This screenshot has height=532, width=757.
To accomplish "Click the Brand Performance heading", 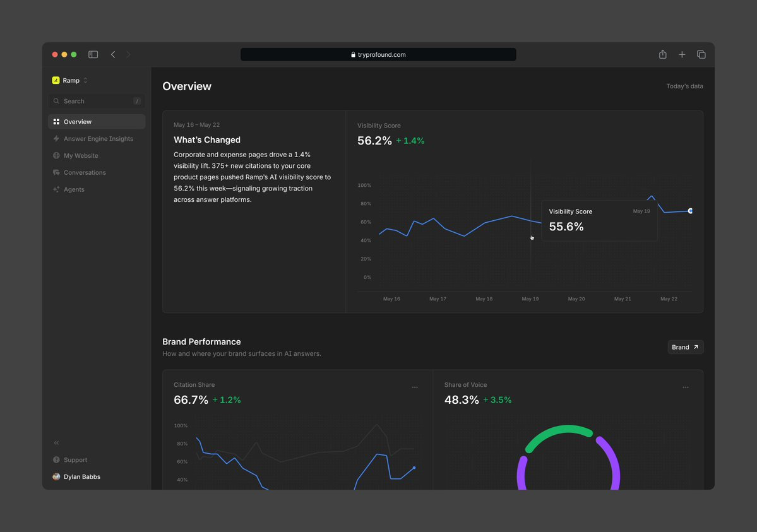I will pyautogui.click(x=201, y=341).
